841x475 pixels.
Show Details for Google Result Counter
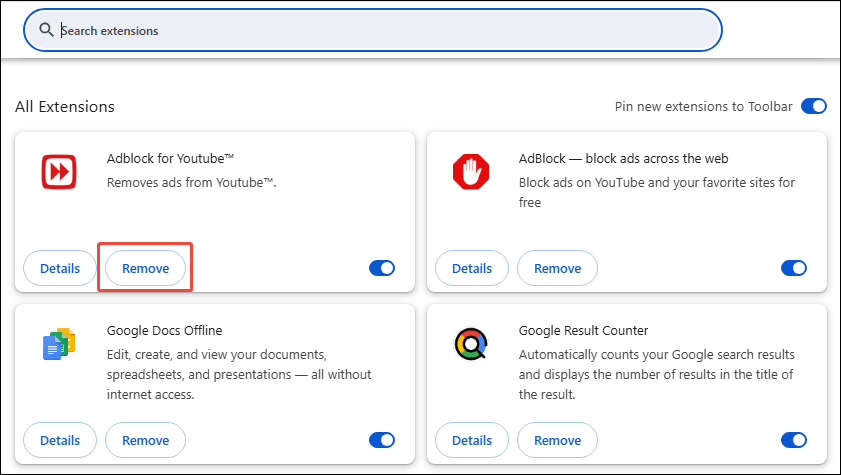(472, 440)
